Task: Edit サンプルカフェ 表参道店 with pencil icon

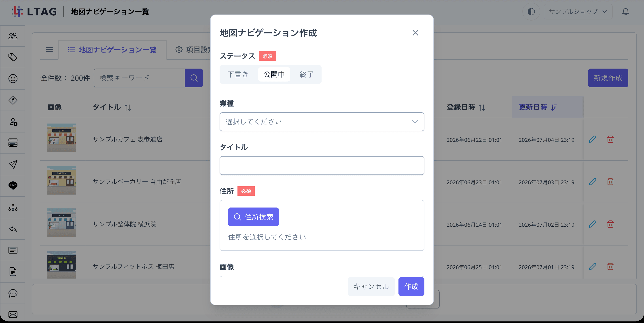Action: pos(593,139)
